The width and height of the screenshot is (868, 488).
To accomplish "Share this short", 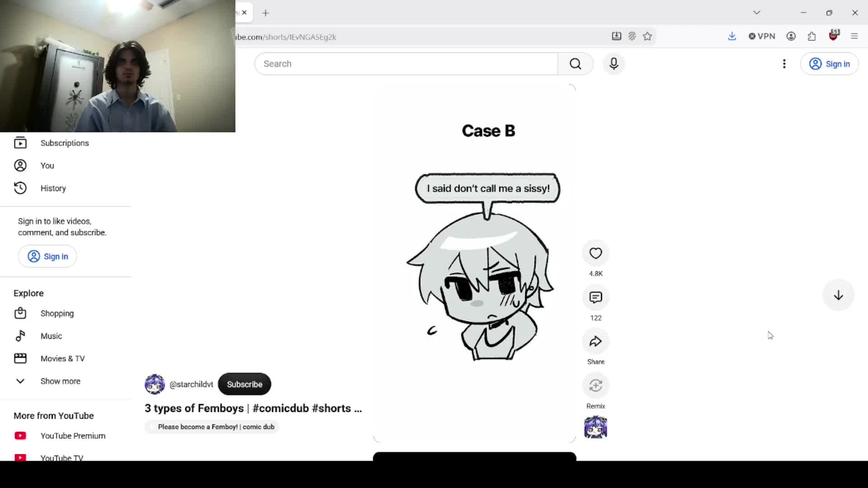I will point(595,342).
